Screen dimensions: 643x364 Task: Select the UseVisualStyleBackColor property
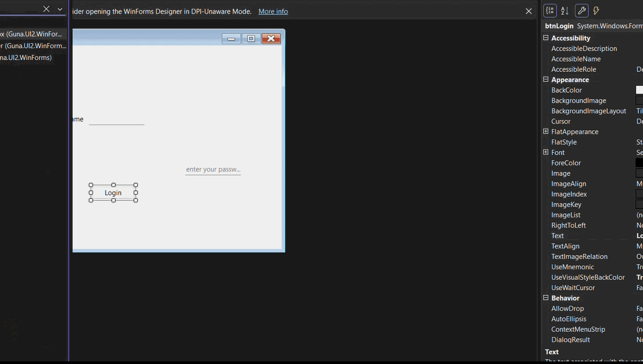[x=588, y=277]
